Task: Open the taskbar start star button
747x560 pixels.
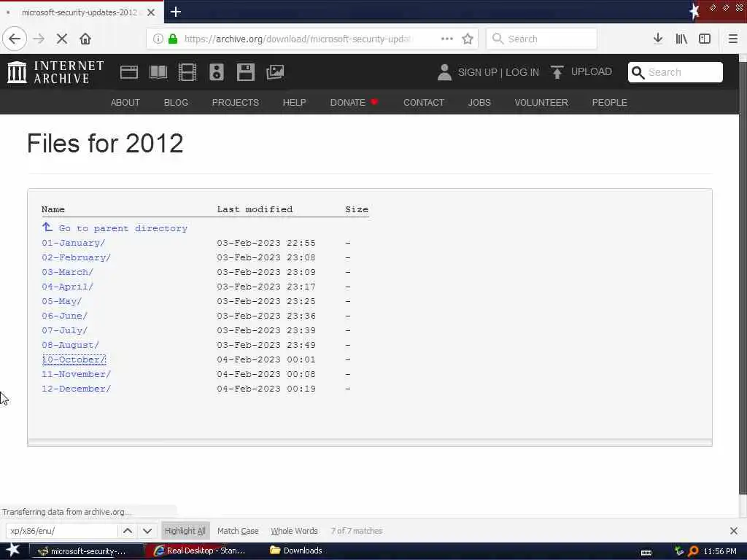Action: 13,551
